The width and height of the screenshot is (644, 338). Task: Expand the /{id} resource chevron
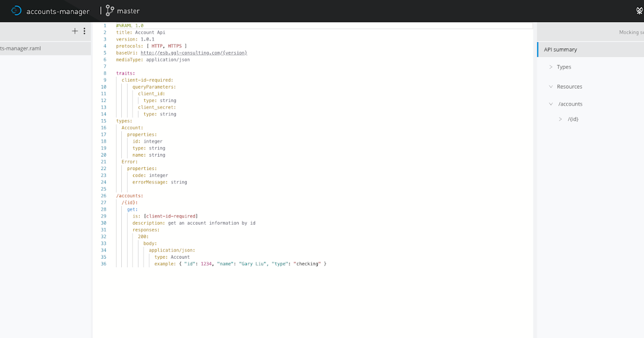[561, 119]
